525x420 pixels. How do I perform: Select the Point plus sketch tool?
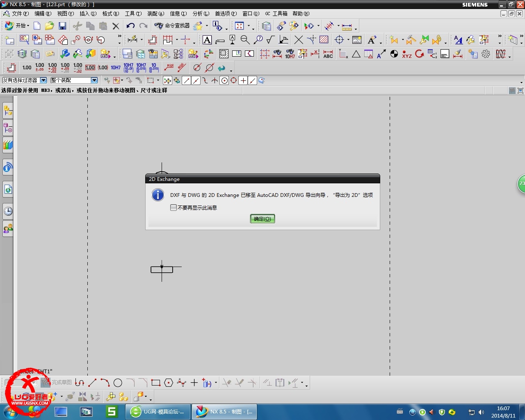pyautogui.click(x=194, y=383)
